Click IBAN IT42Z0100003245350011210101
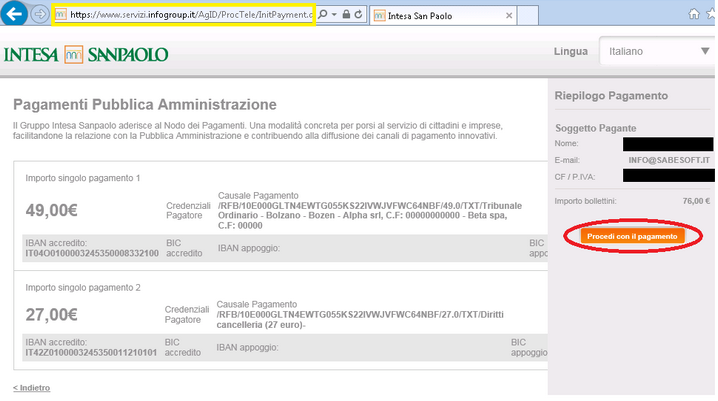This screenshot has width=718, height=401. (x=91, y=352)
